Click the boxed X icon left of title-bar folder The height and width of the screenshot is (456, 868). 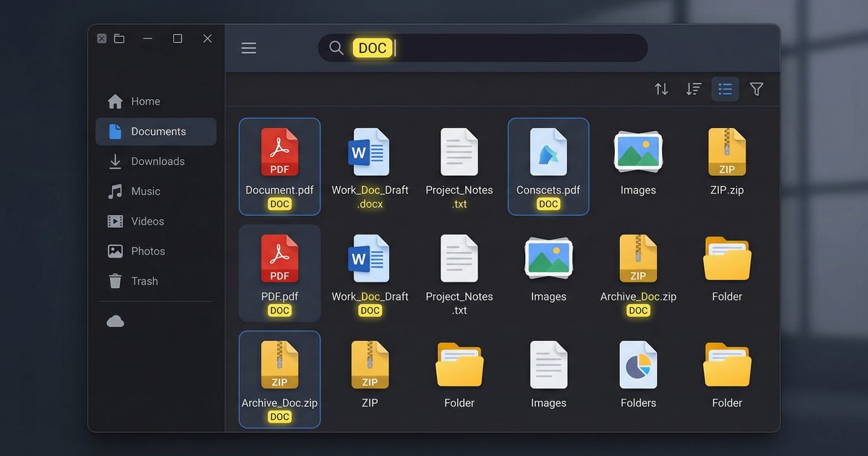tap(102, 38)
